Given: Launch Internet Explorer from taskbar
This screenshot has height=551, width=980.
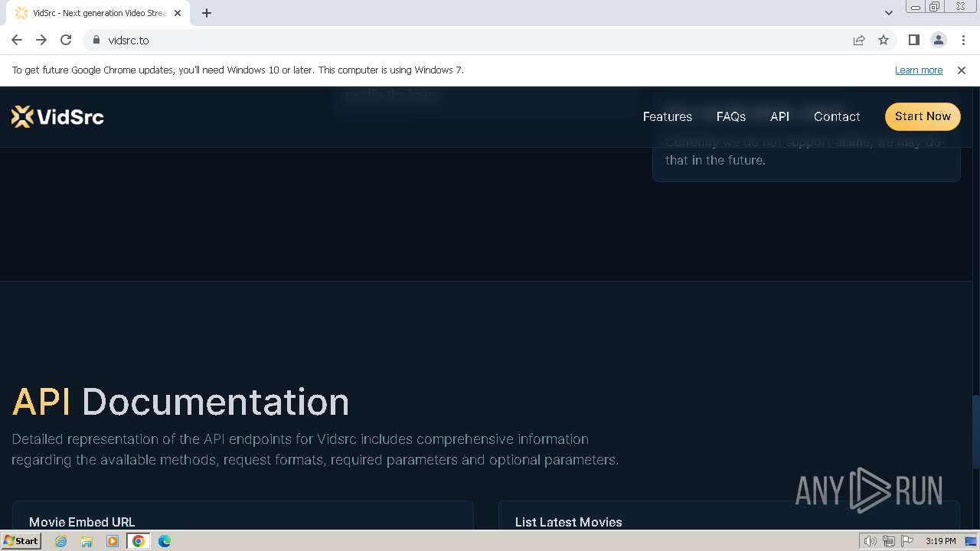Looking at the screenshot, I should 60,541.
